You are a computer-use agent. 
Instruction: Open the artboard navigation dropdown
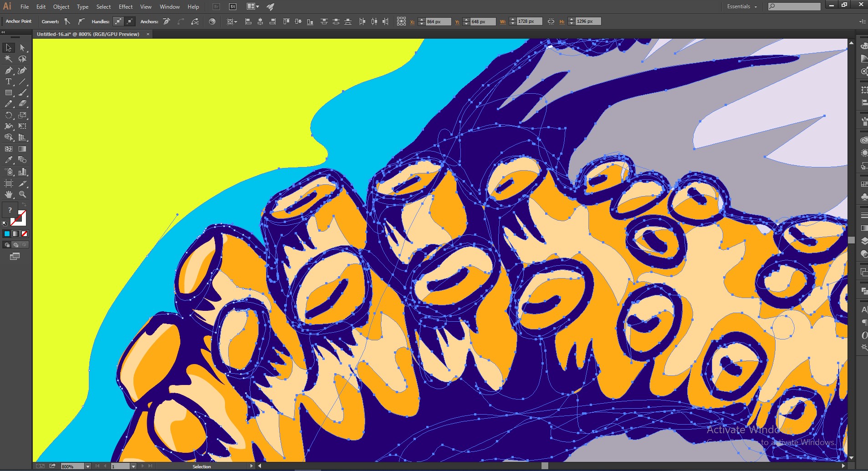point(133,466)
